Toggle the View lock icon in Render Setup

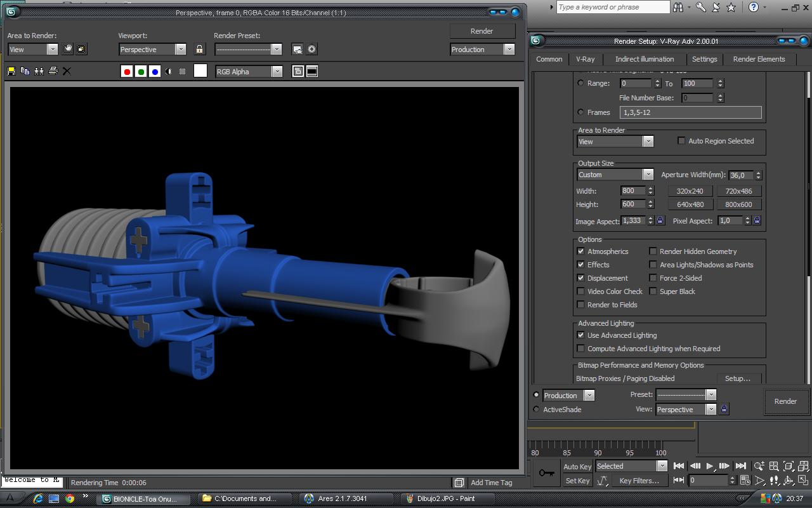pyautogui.click(x=724, y=409)
